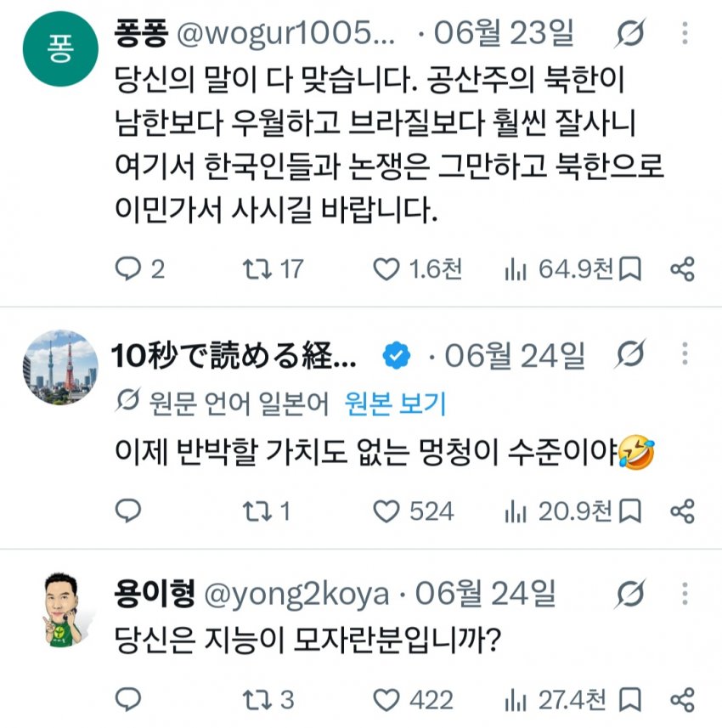Repost 퐁퐁's tweet with 17 reposts
The width and height of the screenshot is (722, 728).
pos(273,269)
